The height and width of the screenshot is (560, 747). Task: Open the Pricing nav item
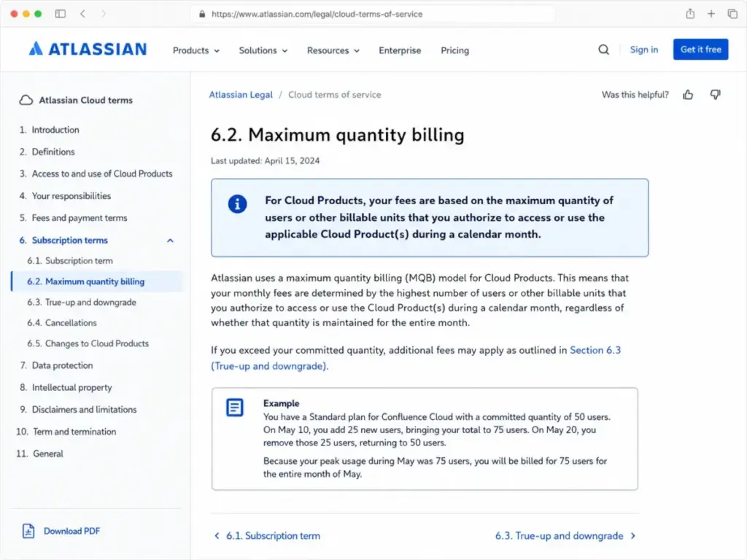tap(454, 50)
